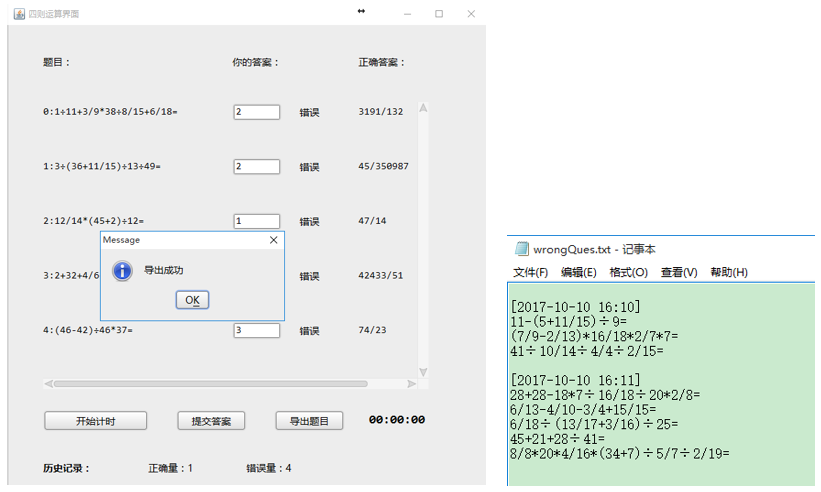The height and width of the screenshot is (492, 821).
Task: Click correct answer 45/350987
Action: 383,166
